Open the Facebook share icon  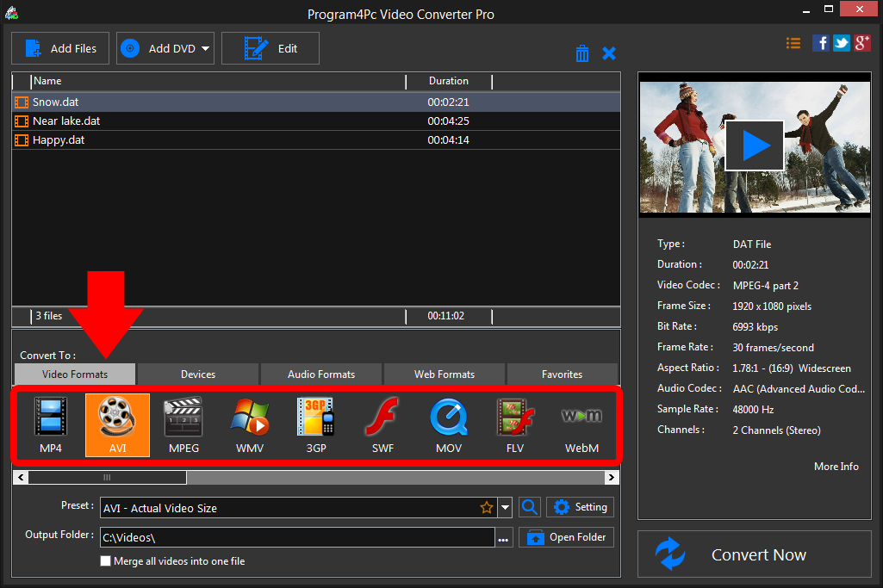click(x=821, y=43)
